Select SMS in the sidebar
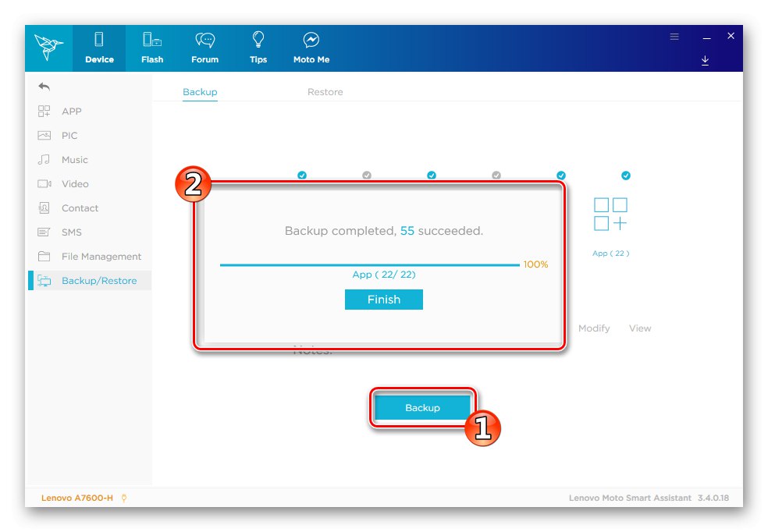This screenshot has width=768, height=532. pos(90,232)
